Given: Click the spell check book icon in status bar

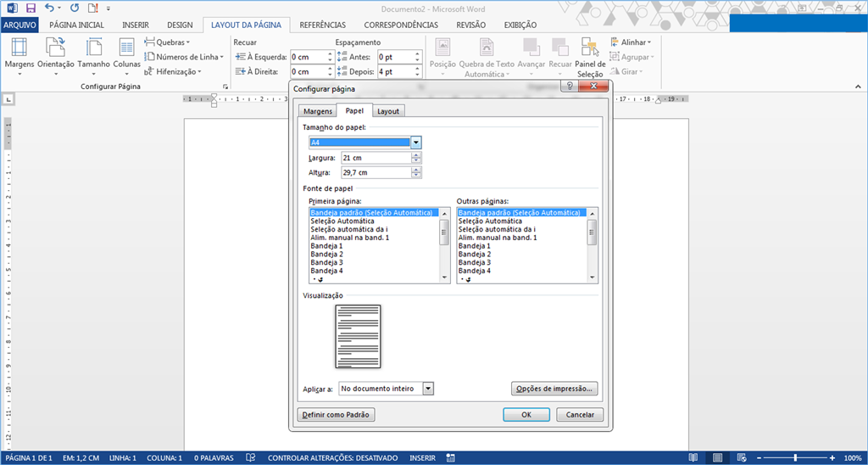Looking at the screenshot, I should (250, 458).
